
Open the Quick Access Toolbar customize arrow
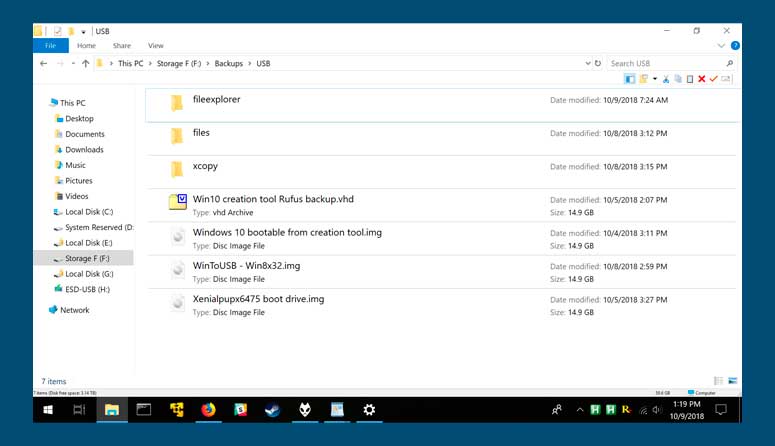coord(83,32)
